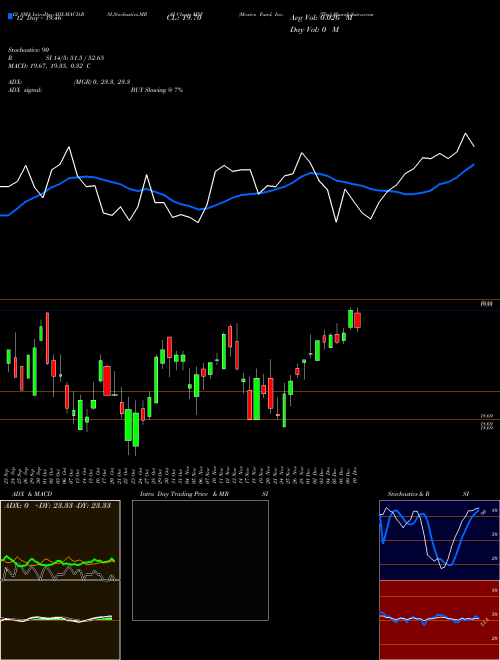Viewport: 500px width, 660px height.
Task: Click the red RSI chart panel
Action: 439,620
